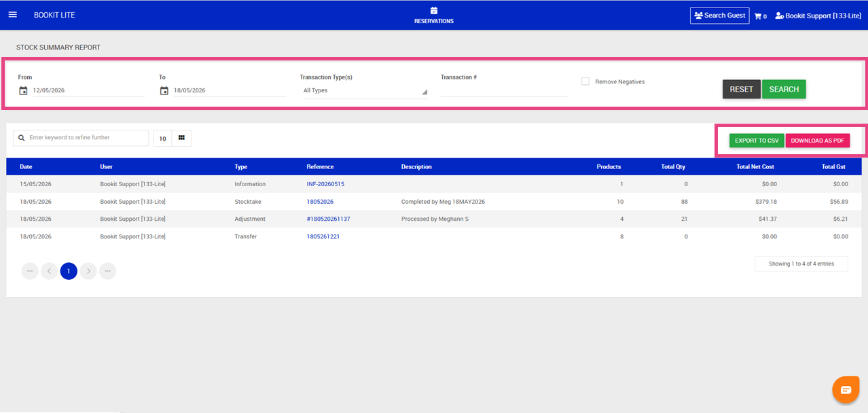Click the Transaction # input field
Image resolution: width=868 pixels, height=413 pixels.
pyautogui.click(x=504, y=90)
